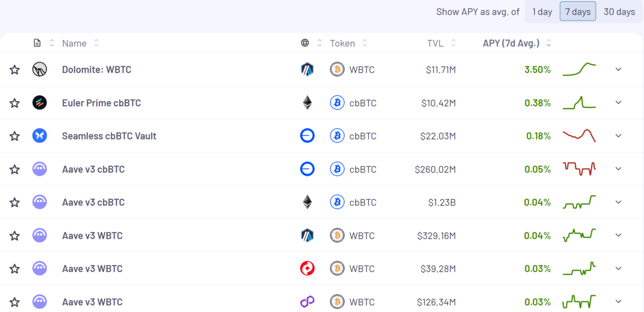Open the Dolomite: WBTC vault
The width and height of the screenshot is (644, 312).
[x=97, y=69]
